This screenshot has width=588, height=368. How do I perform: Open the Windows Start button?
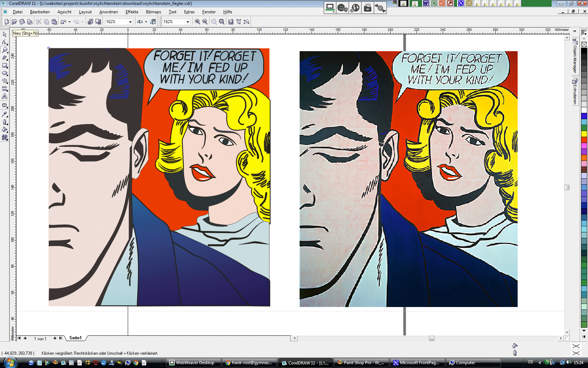[10, 362]
